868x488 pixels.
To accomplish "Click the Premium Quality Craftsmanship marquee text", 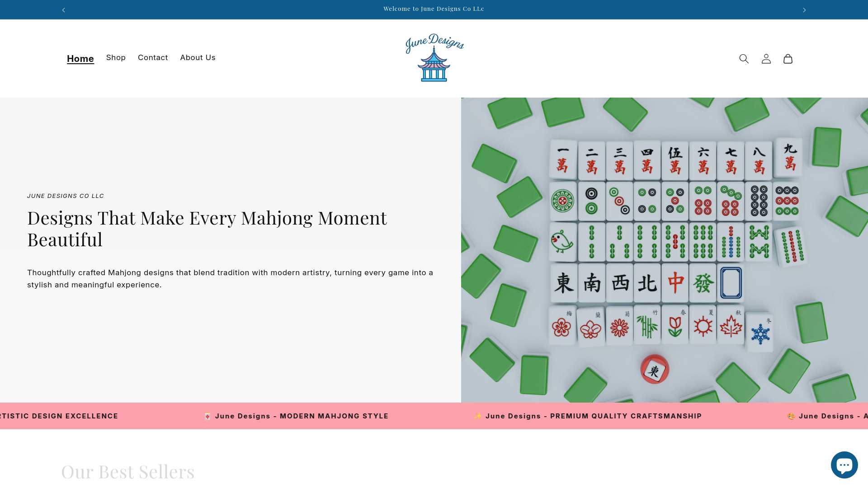I will coord(593,416).
